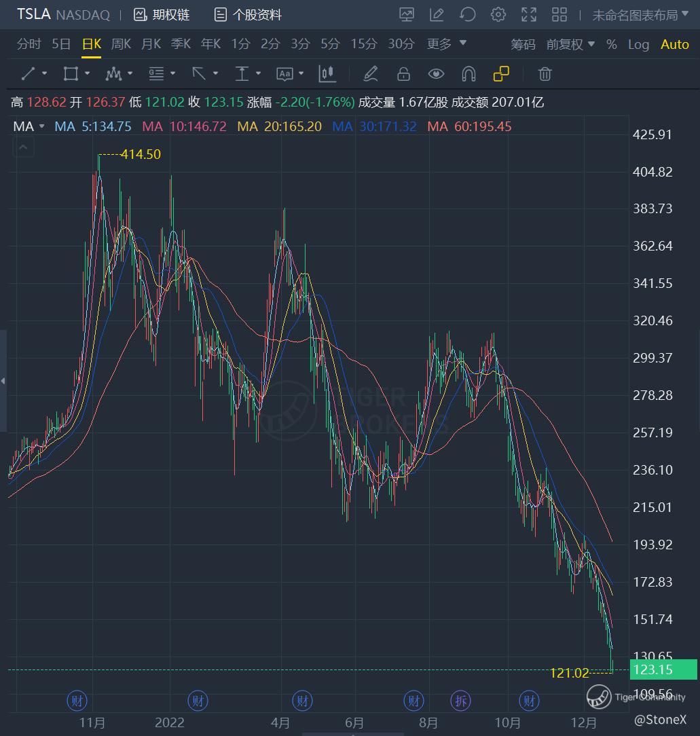Image resolution: width=700 pixels, height=736 pixels.
Task: Switch to the 15分 timeframe tab
Action: 363,44
